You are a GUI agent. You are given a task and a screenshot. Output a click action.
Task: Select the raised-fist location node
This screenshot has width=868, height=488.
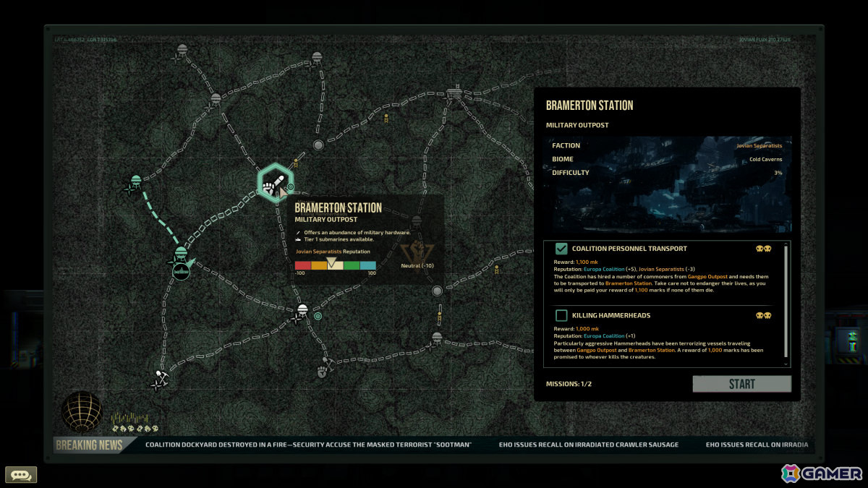point(323,372)
